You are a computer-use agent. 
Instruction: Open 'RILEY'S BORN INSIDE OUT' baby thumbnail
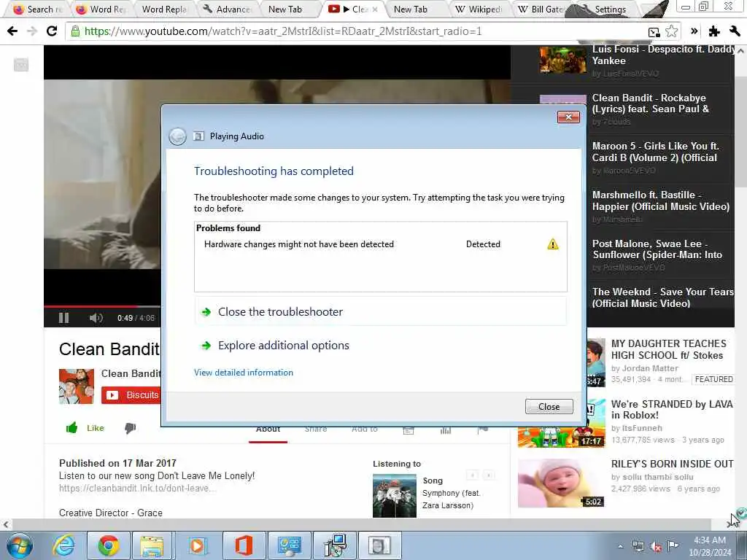click(x=561, y=483)
